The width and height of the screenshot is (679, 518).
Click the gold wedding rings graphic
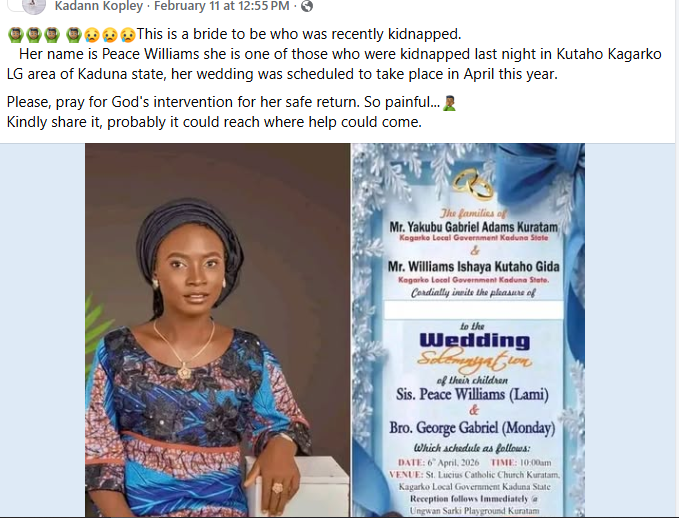click(473, 184)
